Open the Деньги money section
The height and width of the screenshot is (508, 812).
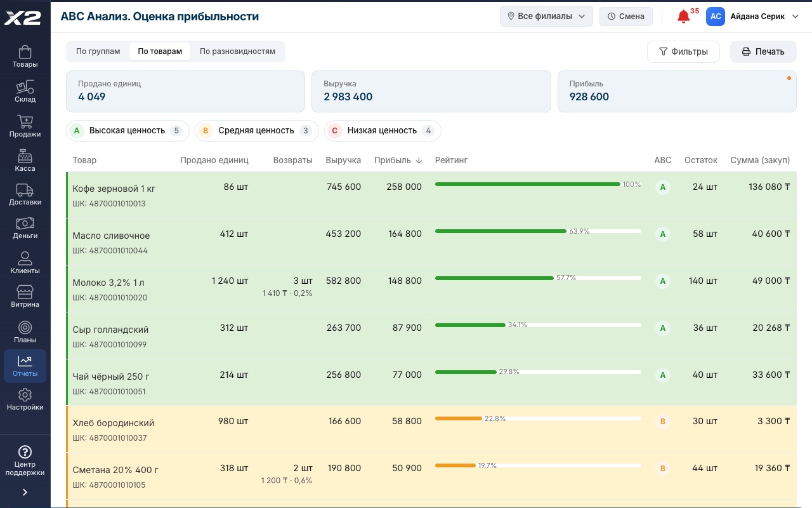[x=25, y=228]
